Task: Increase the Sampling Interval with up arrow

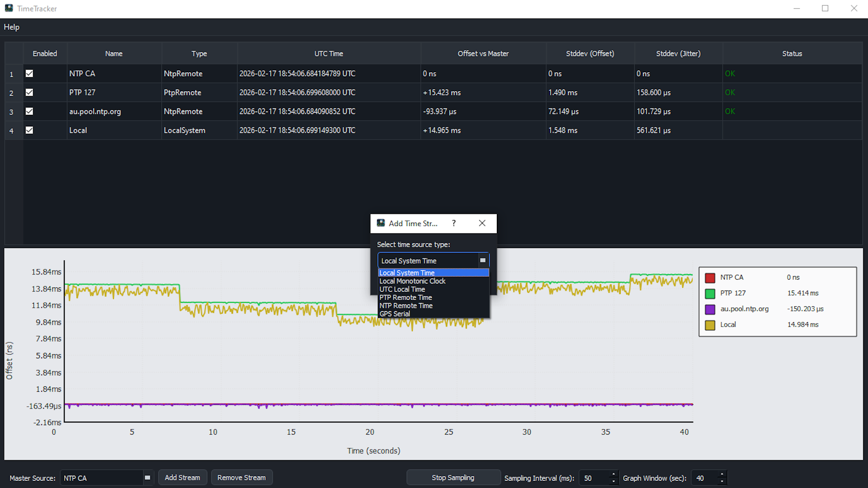Action: (613, 474)
